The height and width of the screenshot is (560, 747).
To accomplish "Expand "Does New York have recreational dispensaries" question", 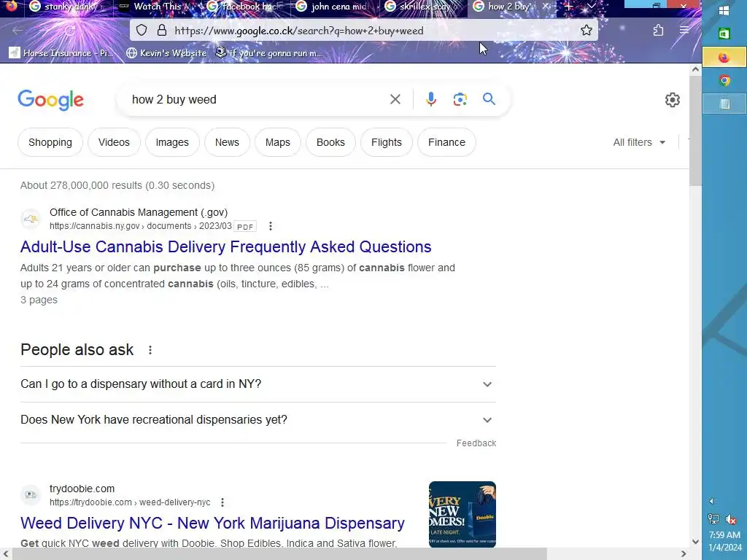I will pyautogui.click(x=258, y=419).
